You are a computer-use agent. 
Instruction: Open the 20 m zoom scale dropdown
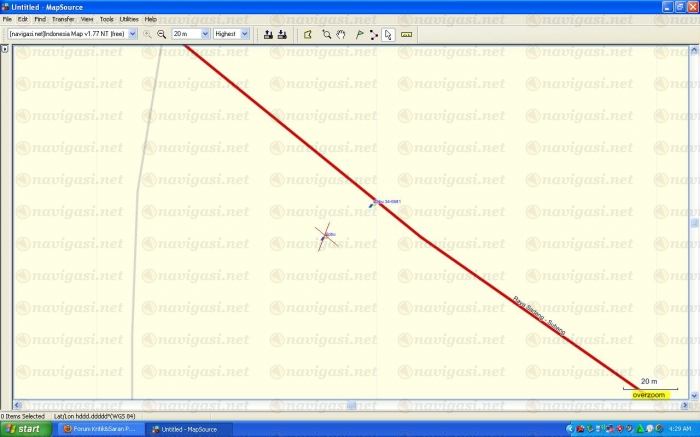(205, 33)
